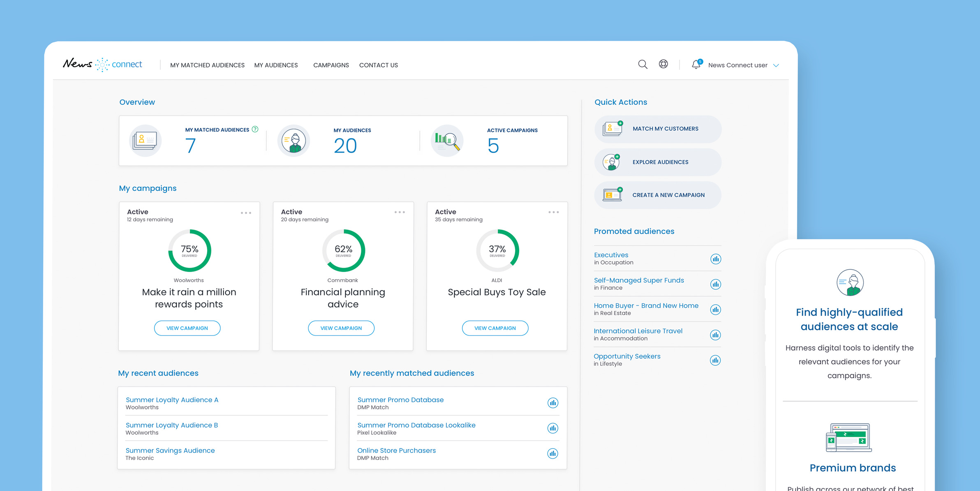Open insights icon for Executives audience
The width and height of the screenshot is (980, 491).
coord(715,259)
